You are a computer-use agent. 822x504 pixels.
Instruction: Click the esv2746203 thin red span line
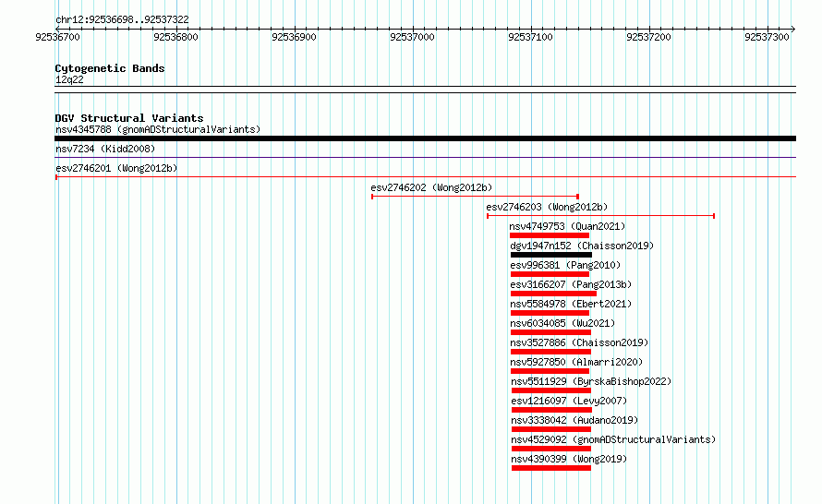pos(600,216)
